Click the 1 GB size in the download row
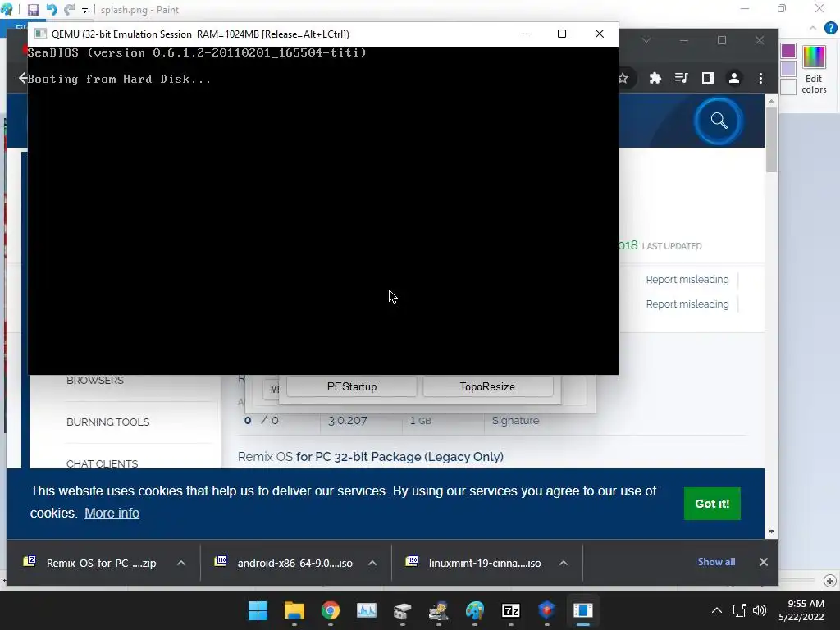Viewport: 840px width, 630px height. point(420,421)
